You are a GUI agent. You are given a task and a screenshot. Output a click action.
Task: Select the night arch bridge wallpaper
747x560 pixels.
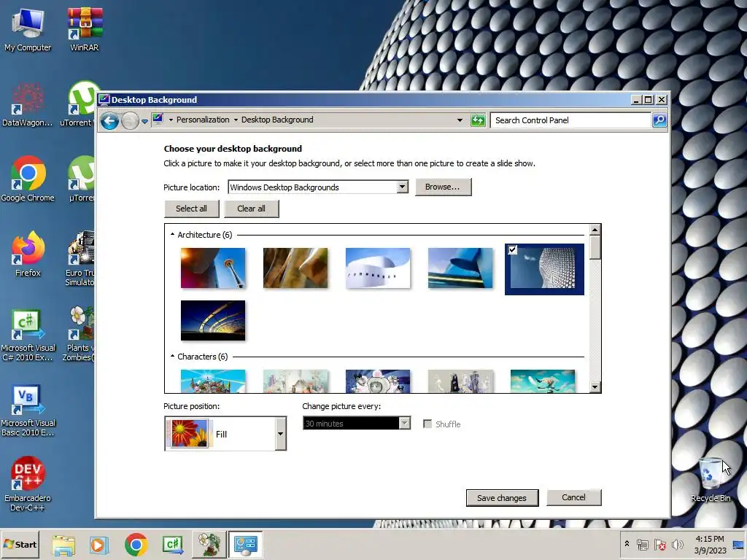pos(213,321)
